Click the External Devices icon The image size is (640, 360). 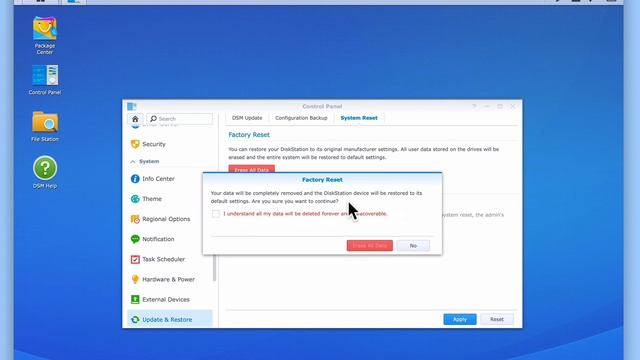point(135,300)
